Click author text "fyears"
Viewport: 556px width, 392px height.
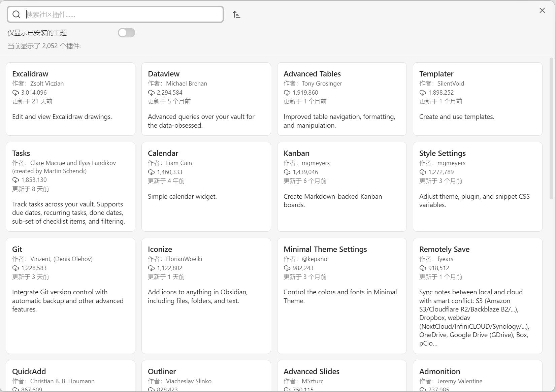[x=445, y=259]
